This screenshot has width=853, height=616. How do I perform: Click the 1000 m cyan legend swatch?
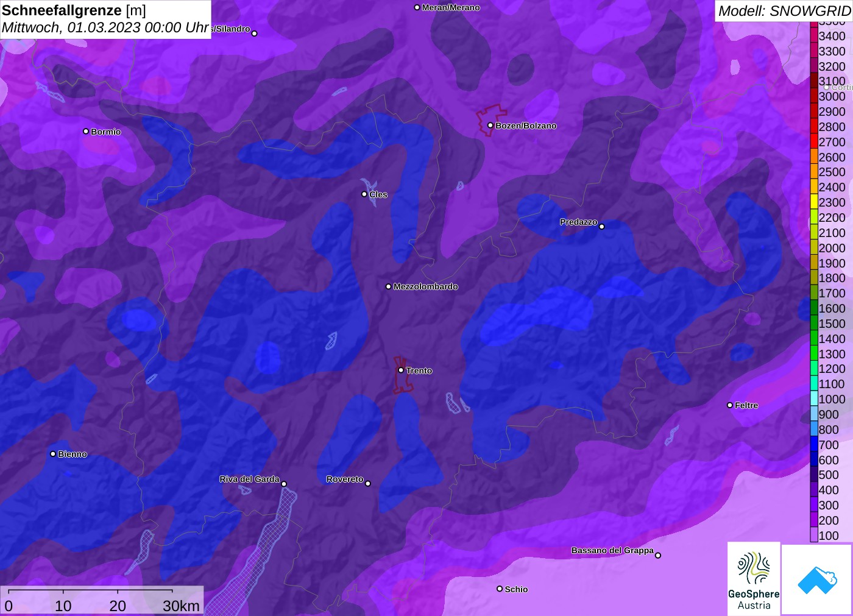(x=814, y=399)
